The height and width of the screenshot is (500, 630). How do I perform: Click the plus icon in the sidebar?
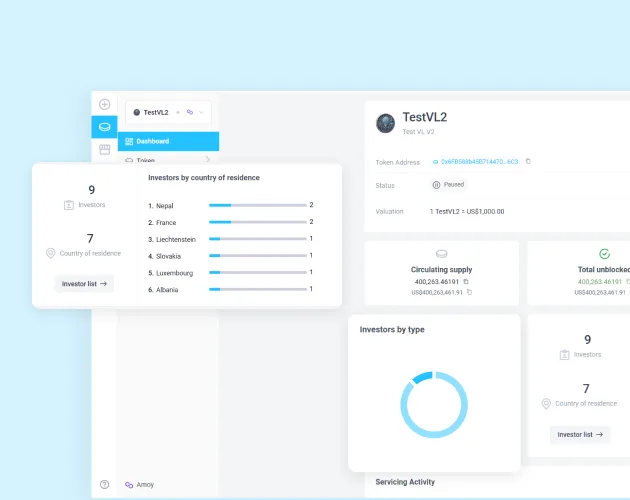(104, 104)
